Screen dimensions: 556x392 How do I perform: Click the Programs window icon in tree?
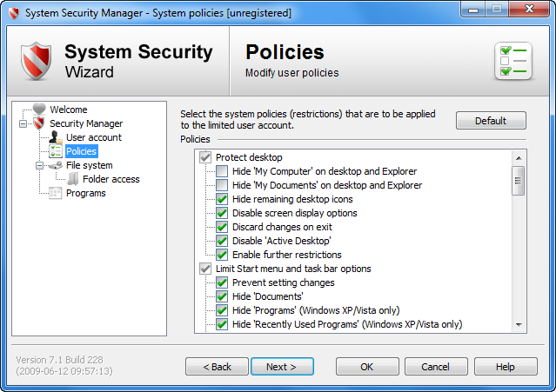click(56, 193)
